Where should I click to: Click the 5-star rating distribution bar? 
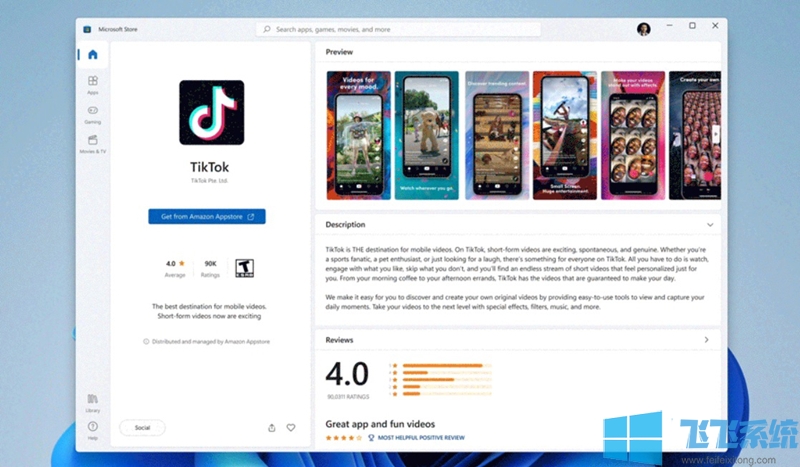(x=439, y=366)
